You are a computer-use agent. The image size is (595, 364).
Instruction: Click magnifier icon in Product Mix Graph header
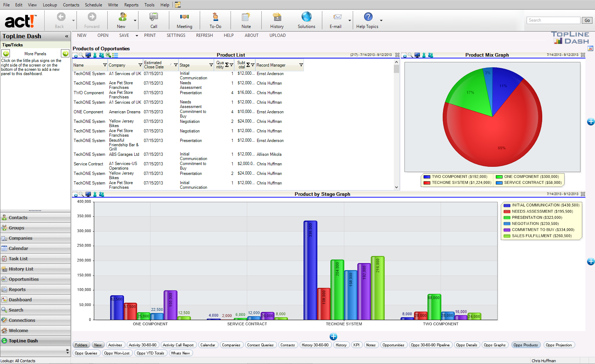click(x=410, y=55)
